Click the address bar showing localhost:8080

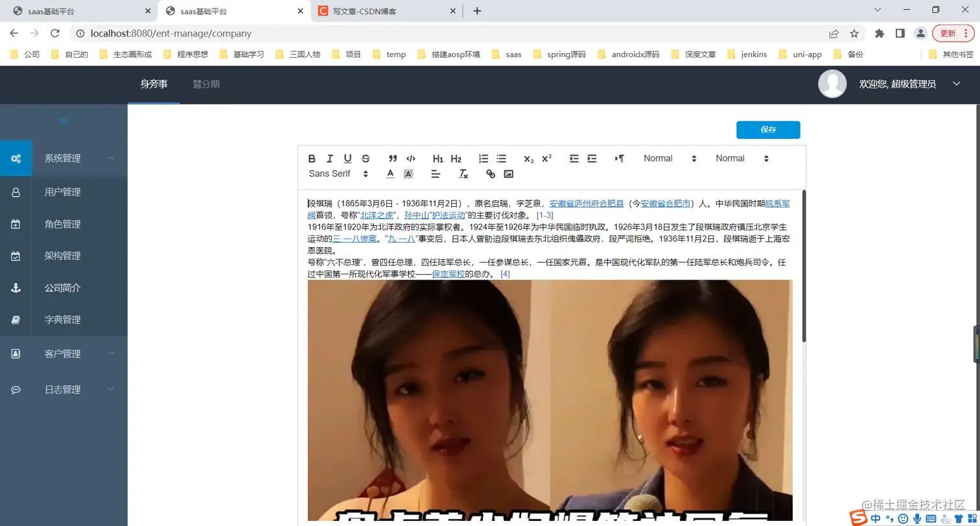tap(447, 33)
